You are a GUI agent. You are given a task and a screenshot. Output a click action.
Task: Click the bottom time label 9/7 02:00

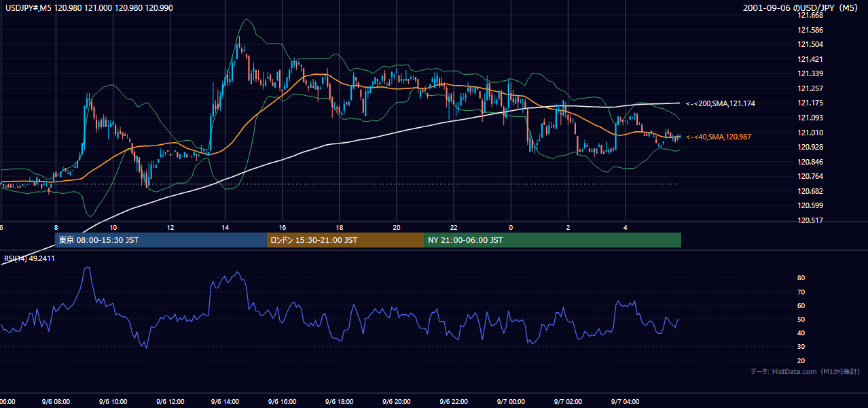coord(568,402)
